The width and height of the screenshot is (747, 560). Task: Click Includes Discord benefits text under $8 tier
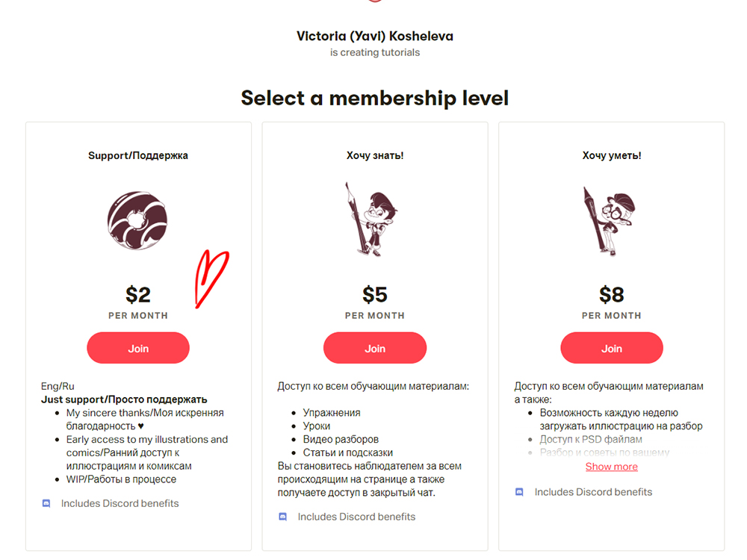[593, 492]
